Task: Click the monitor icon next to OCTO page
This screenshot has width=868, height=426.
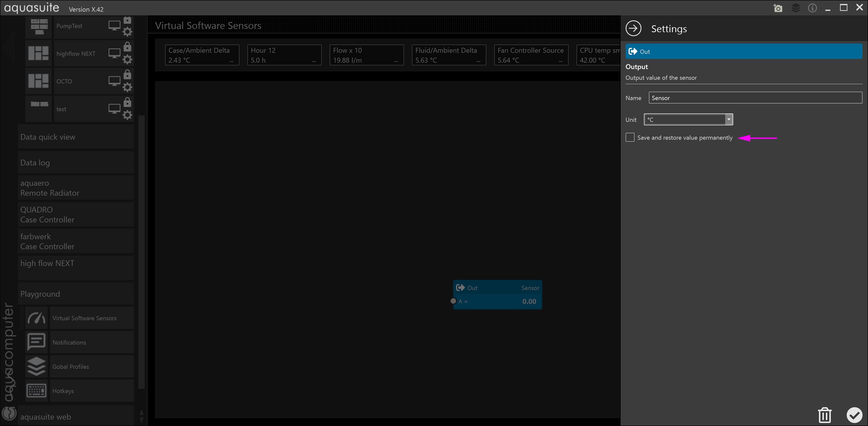Action: 114,81
